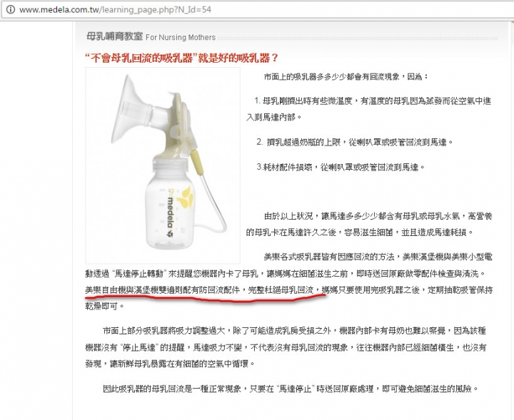Click the line 發現，讓新鮮母乳暴露在有細菌的空氣中循環

point(170,364)
